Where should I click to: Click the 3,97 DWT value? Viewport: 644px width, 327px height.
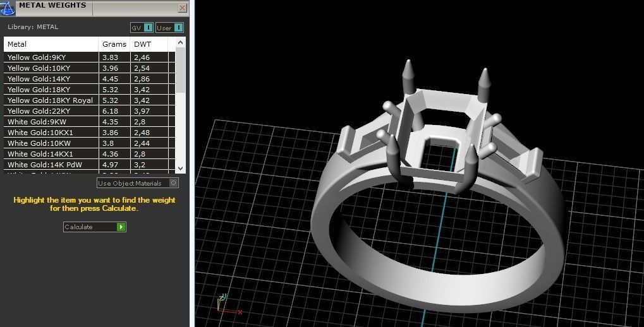[x=142, y=110]
